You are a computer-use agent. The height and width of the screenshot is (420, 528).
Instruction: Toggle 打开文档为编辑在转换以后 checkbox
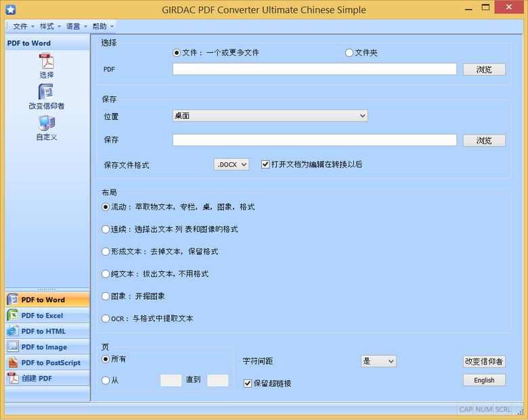311,164
